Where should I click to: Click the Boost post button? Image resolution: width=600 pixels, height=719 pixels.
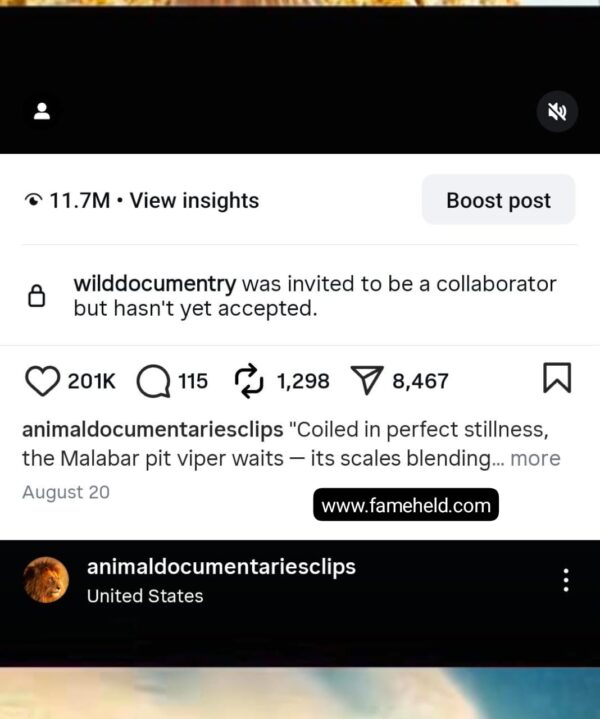pyautogui.click(x=498, y=200)
